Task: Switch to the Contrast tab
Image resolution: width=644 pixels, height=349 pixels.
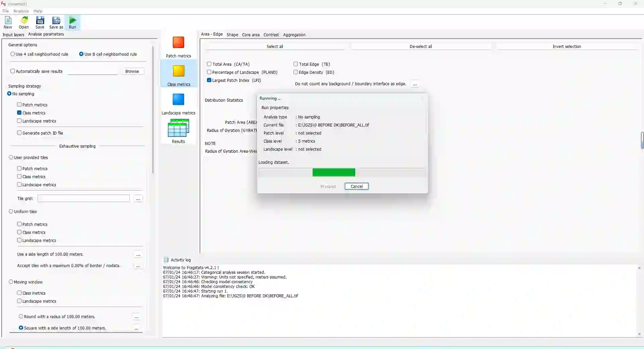Action: 271,35
